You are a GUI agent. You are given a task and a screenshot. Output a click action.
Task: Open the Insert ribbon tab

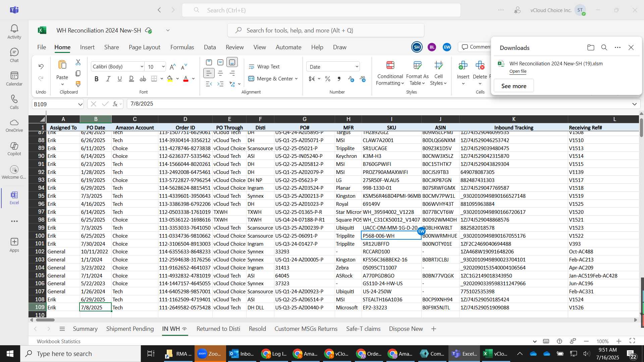tap(87, 47)
